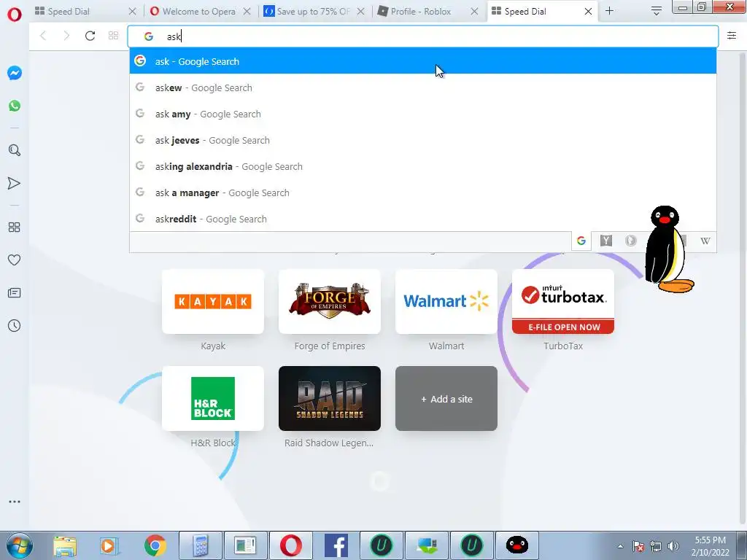Open new tab with plus button

609,11
